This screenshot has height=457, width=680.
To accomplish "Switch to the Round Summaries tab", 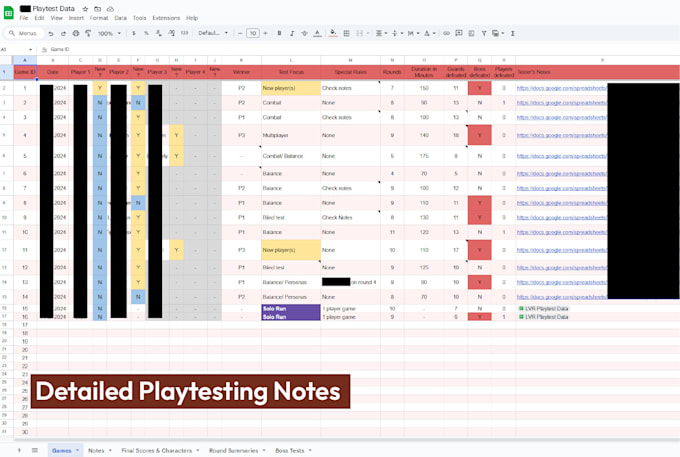I will (233, 450).
